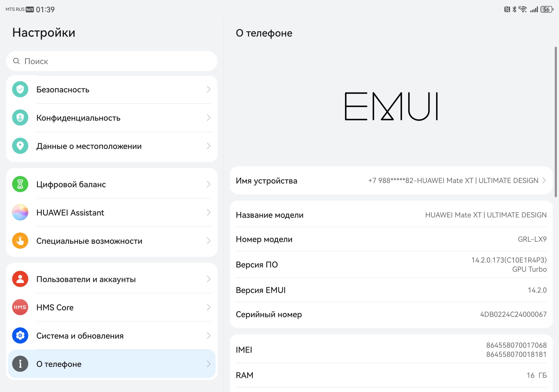Tap the Специальные возможности hand icon
The image size is (559, 392).
pos(20,241)
